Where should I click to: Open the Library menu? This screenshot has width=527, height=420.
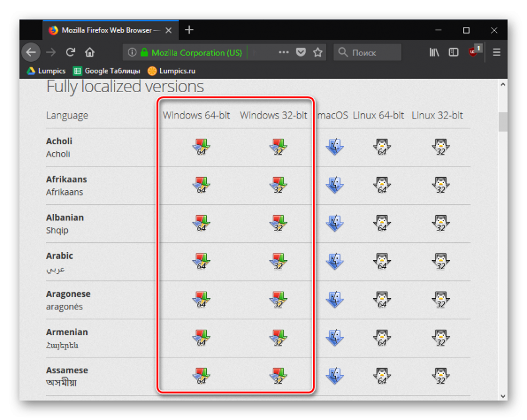pyautogui.click(x=434, y=53)
